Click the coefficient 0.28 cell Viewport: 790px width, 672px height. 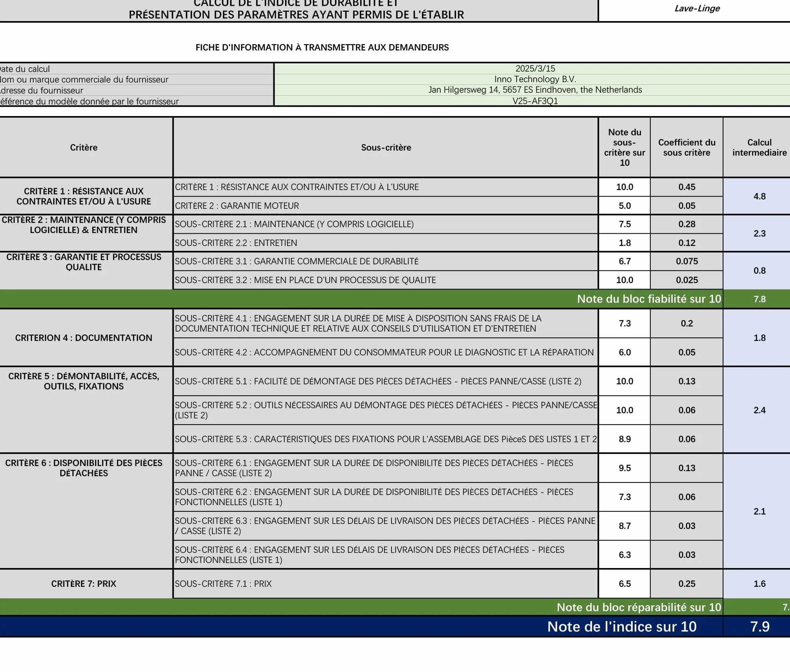pyautogui.click(x=687, y=224)
